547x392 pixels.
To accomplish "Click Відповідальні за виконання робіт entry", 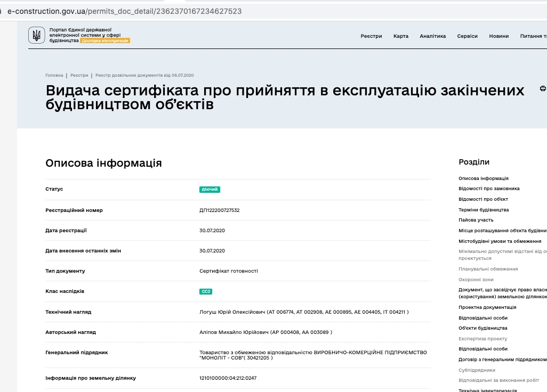I will (x=498, y=380).
